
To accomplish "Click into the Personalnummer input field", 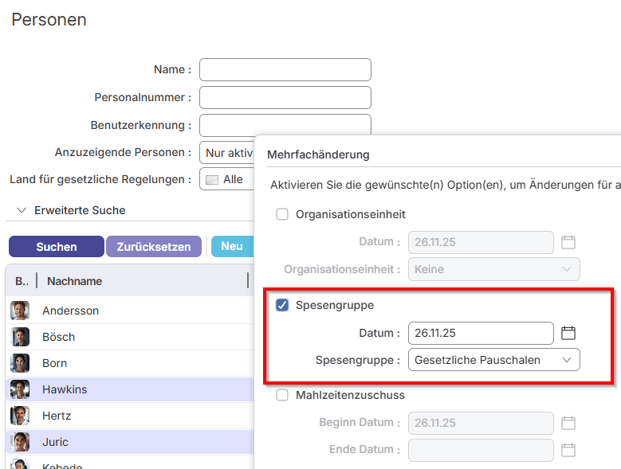I will (285, 97).
